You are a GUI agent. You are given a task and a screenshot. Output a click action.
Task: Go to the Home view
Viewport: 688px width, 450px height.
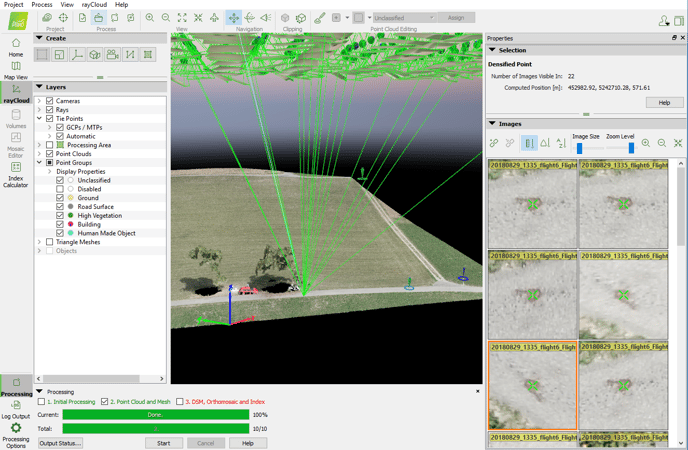[16, 45]
